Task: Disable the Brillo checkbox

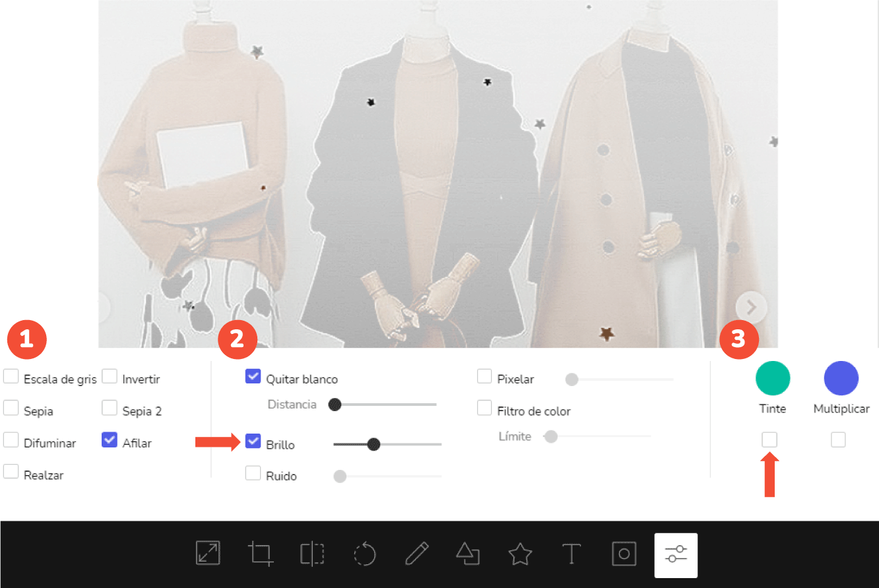Action: pyautogui.click(x=253, y=441)
